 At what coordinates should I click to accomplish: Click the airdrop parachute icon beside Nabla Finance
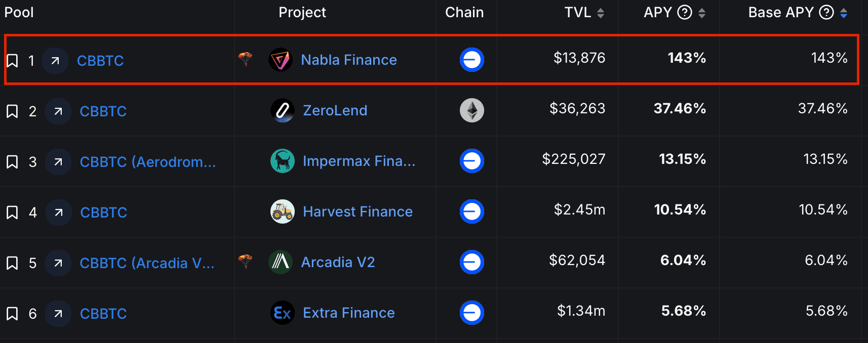pyautogui.click(x=245, y=59)
